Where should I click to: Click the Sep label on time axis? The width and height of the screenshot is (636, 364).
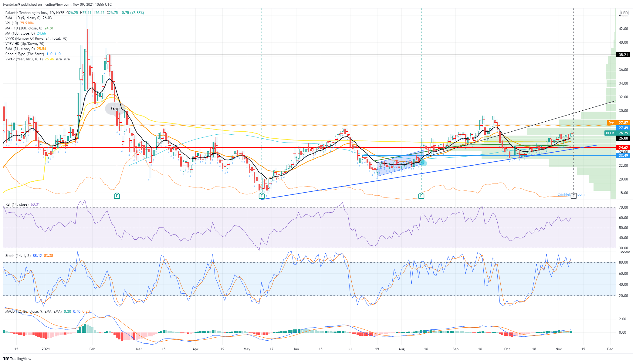455,349
